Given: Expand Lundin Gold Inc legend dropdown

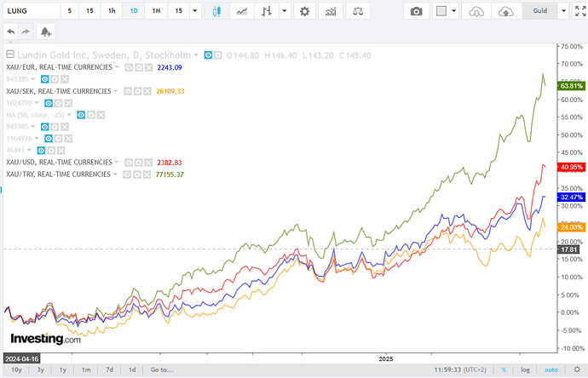Looking at the screenshot, I should coord(196,55).
